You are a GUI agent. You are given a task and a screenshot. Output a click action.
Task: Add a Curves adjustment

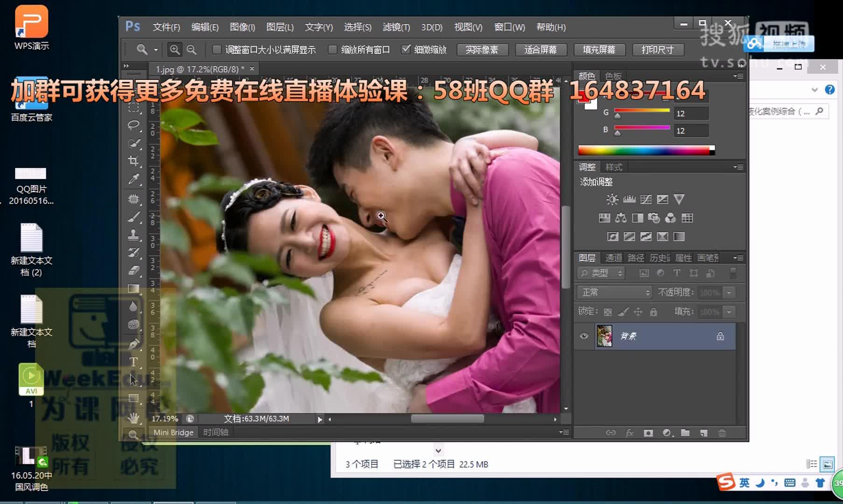point(646,199)
